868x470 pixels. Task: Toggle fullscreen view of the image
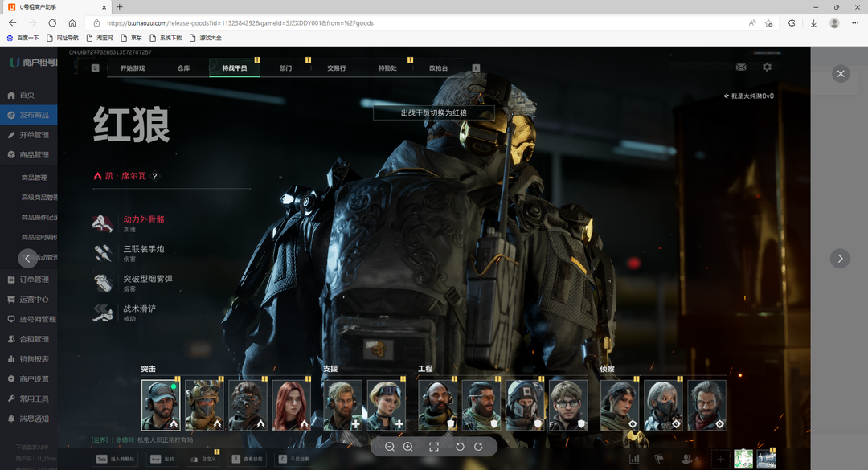pyautogui.click(x=434, y=447)
